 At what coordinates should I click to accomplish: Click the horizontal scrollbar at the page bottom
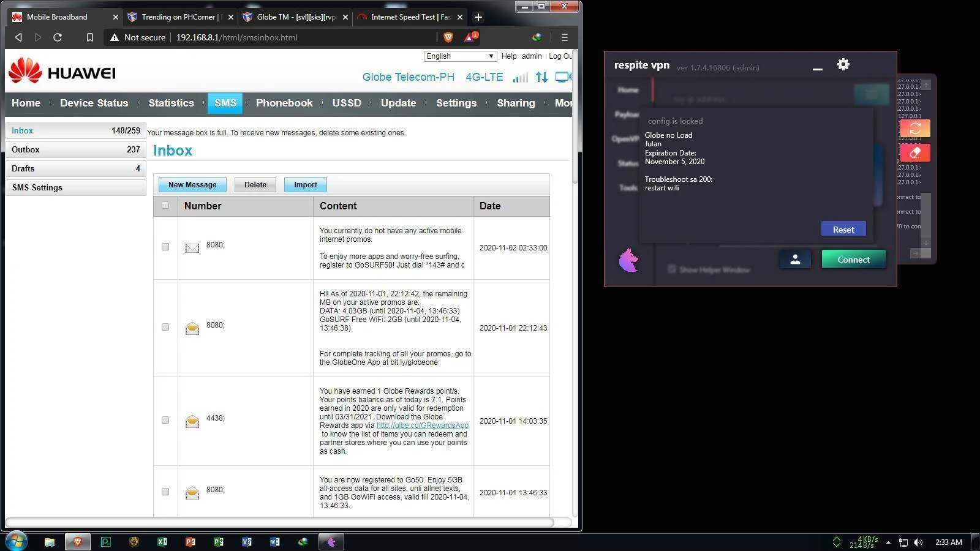[279, 522]
